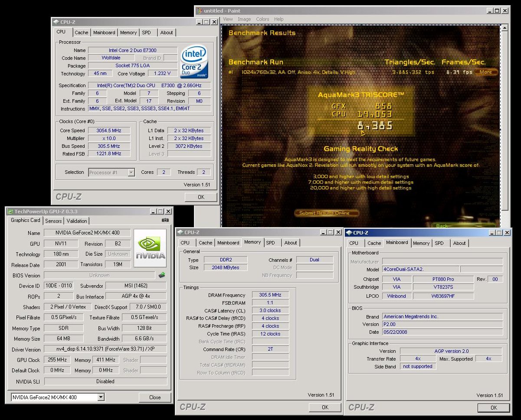Click the Back button in AquaMark

pyautogui.click(x=442, y=226)
